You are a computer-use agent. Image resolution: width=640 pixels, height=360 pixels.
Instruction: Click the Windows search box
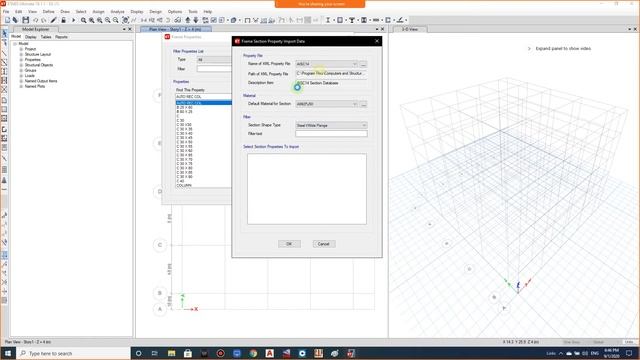point(73,353)
